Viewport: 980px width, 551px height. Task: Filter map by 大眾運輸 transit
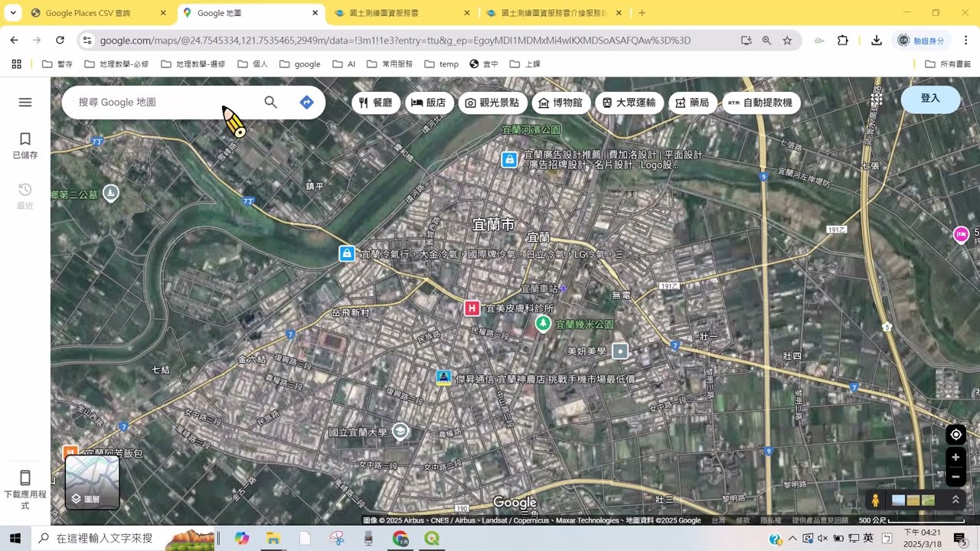pyautogui.click(x=629, y=103)
